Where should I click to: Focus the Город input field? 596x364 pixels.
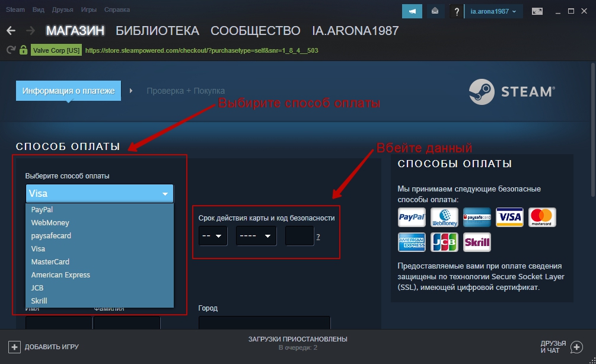point(264,323)
